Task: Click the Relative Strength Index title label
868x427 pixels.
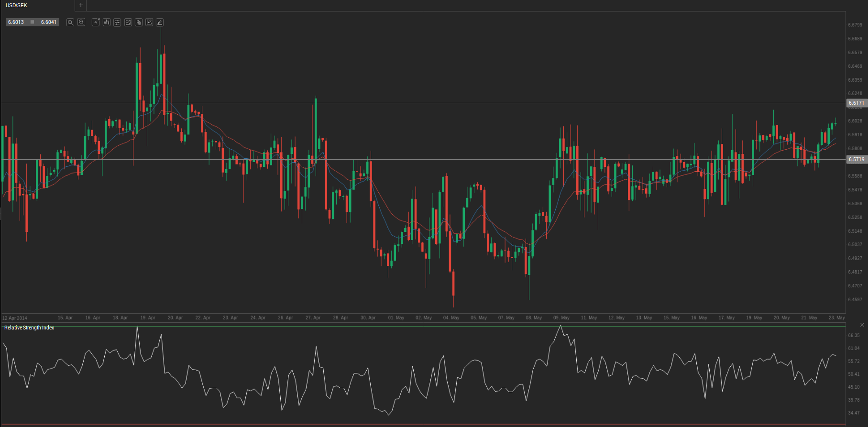Action: tap(29, 328)
